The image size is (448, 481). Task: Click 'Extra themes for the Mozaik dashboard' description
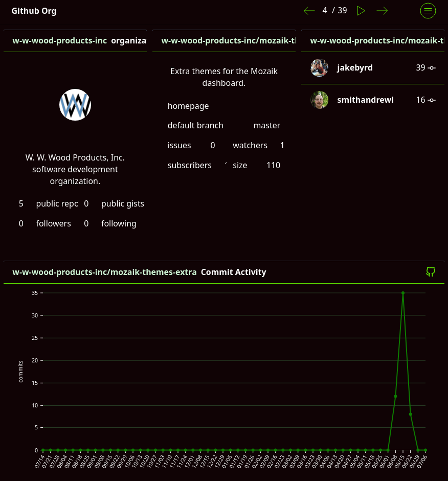(x=224, y=77)
